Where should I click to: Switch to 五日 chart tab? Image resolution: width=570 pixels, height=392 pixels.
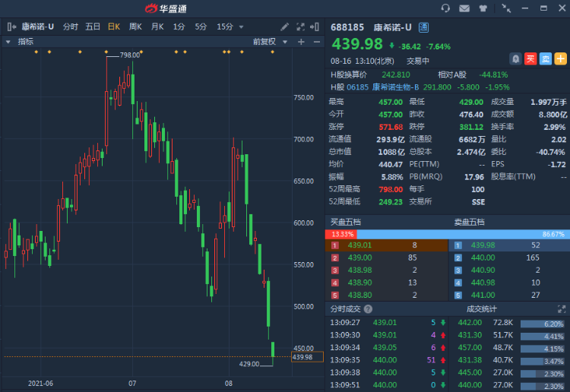92,27
